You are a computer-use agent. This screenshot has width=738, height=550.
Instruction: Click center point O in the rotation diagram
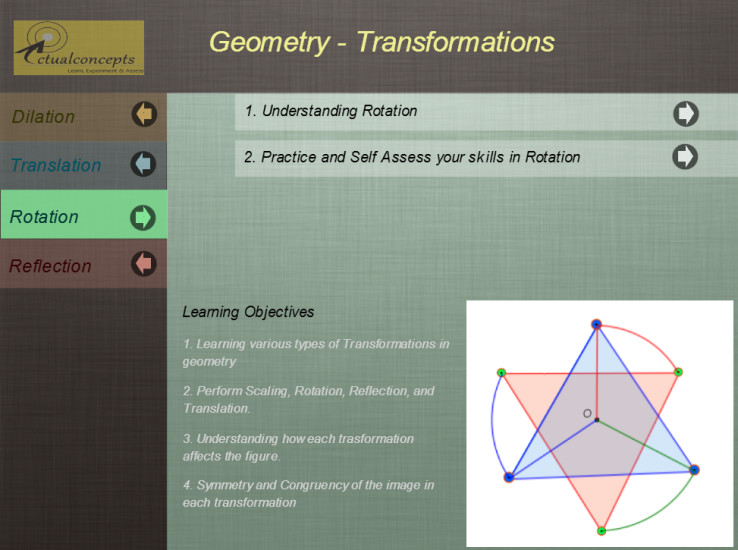click(x=597, y=419)
